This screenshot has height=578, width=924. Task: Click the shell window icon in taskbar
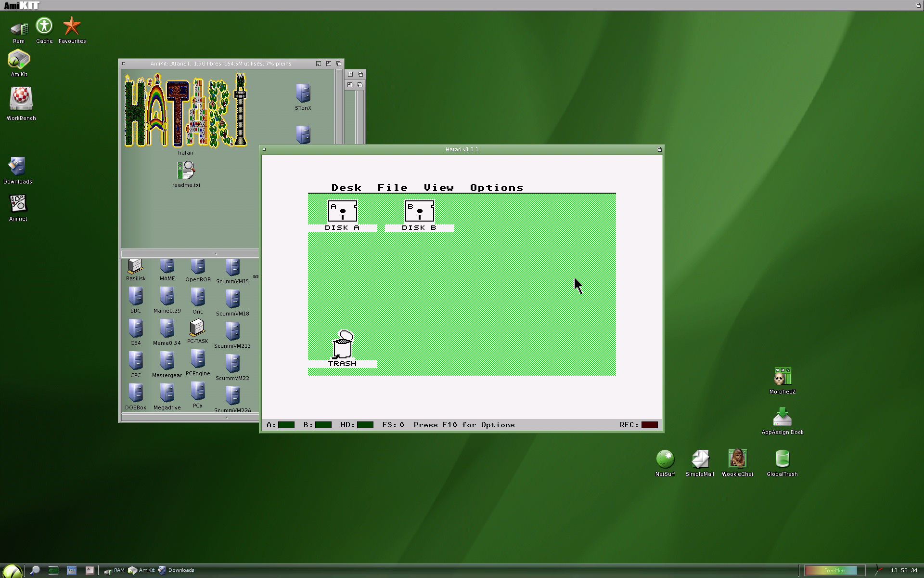point(72,570)
